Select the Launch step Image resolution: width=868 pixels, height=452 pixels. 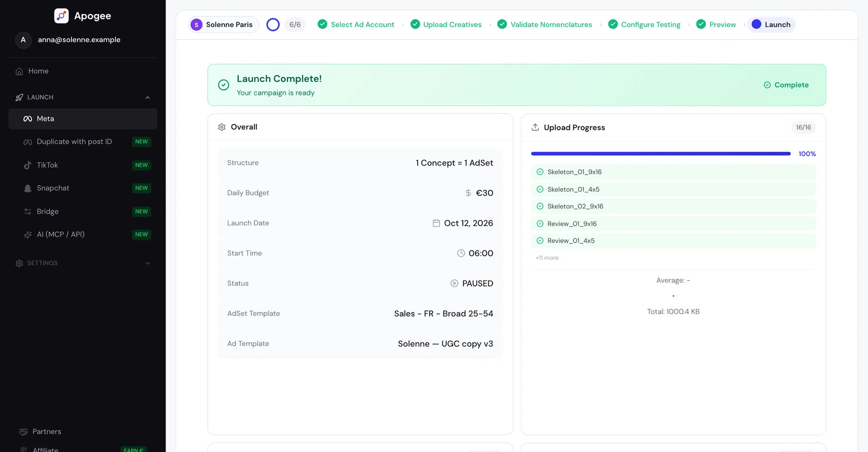pyautogui.click(x=771, y=25)
